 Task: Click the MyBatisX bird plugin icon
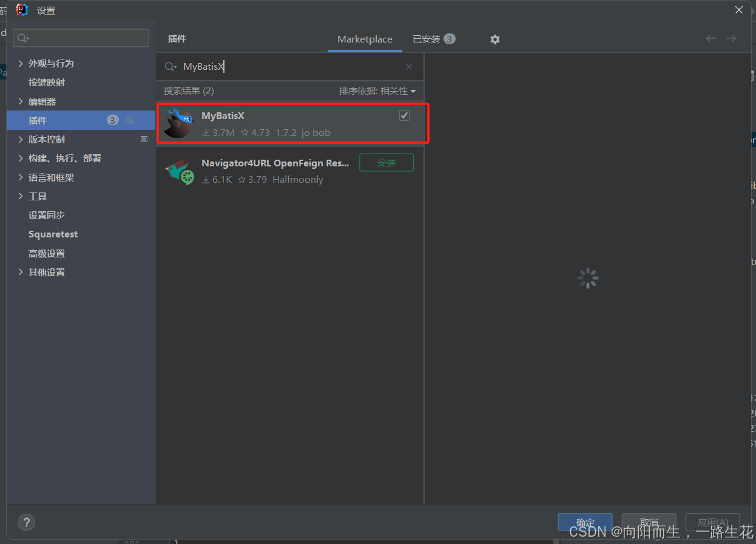coord(178,123)
